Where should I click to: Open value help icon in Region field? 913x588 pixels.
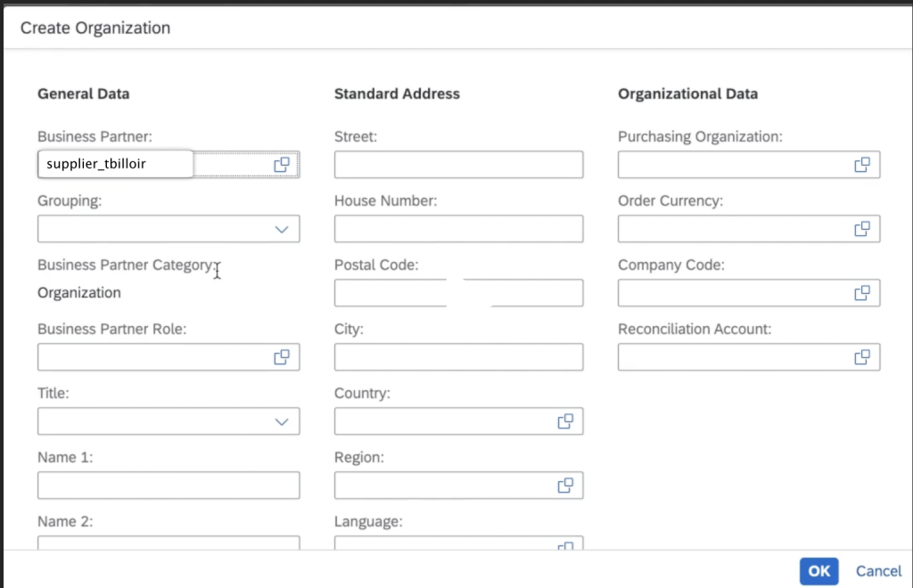pyautogui.click(x=565, y=486)
